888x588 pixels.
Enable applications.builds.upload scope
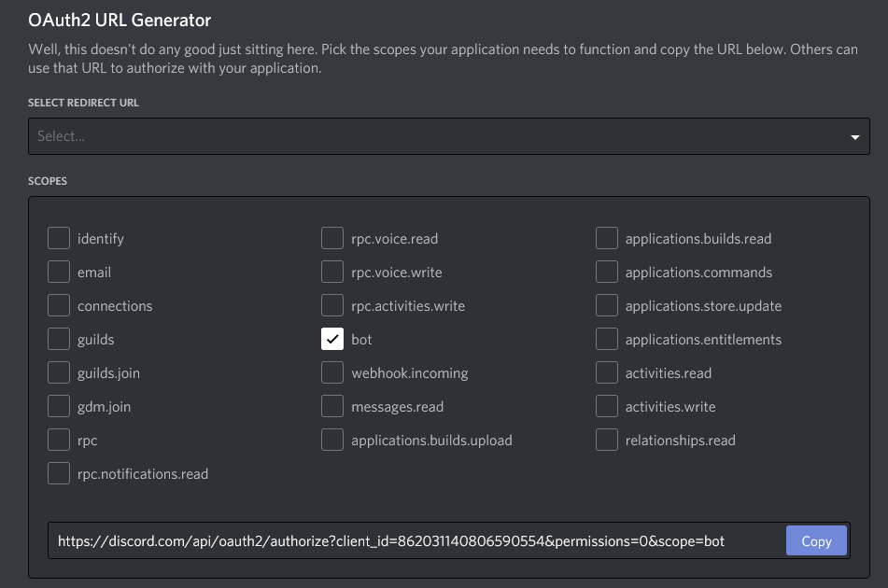pyautogui.click(x=332, y=441)
